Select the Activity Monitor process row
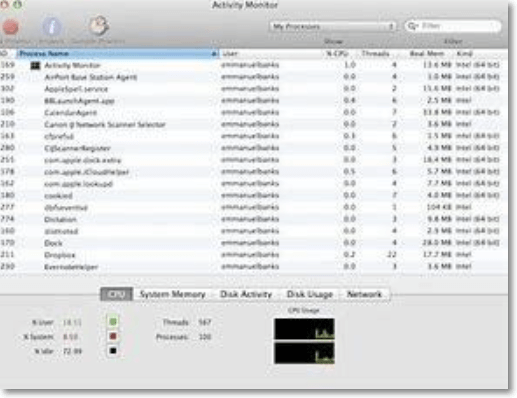This screenshot has height=398, width=517. click(253, 65)
